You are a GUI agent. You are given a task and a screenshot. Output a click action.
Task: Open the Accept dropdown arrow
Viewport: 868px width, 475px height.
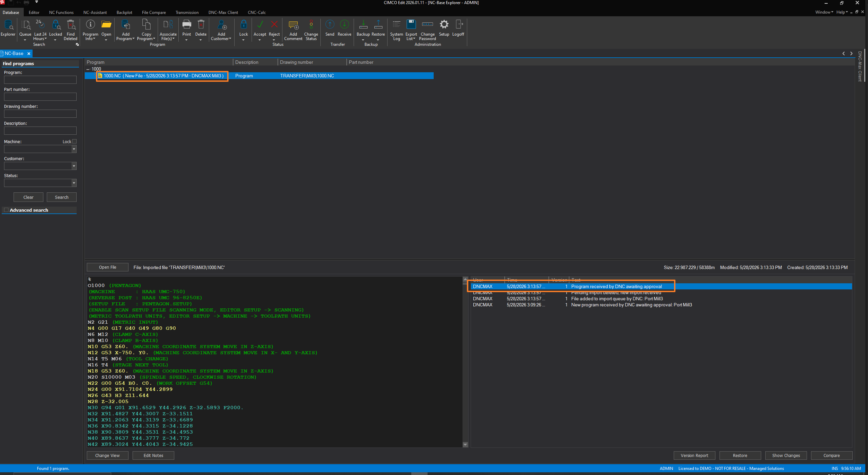coord(260,40)
